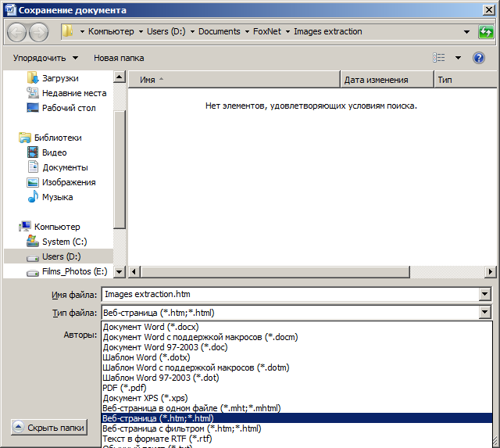This screenshot has width=500, height=448.
Task: Click the Компьютер breadcrumb segment
Action: [111, 31]
